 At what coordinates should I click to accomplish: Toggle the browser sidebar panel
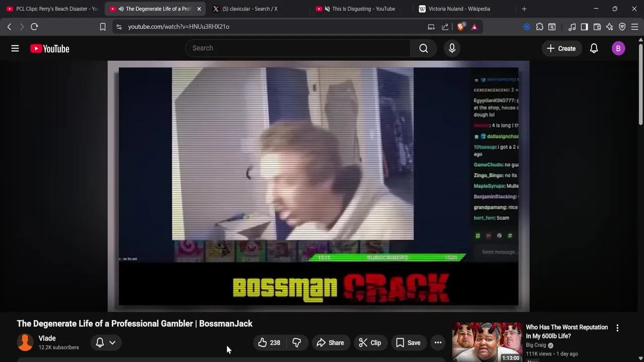(584, 27)
